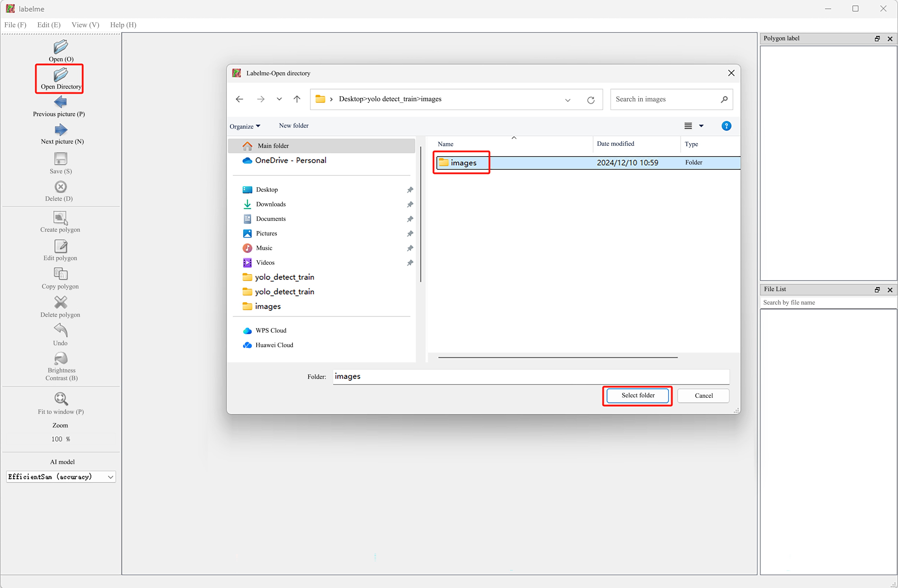Open the File (F) menu

click(x=15, y=25)
